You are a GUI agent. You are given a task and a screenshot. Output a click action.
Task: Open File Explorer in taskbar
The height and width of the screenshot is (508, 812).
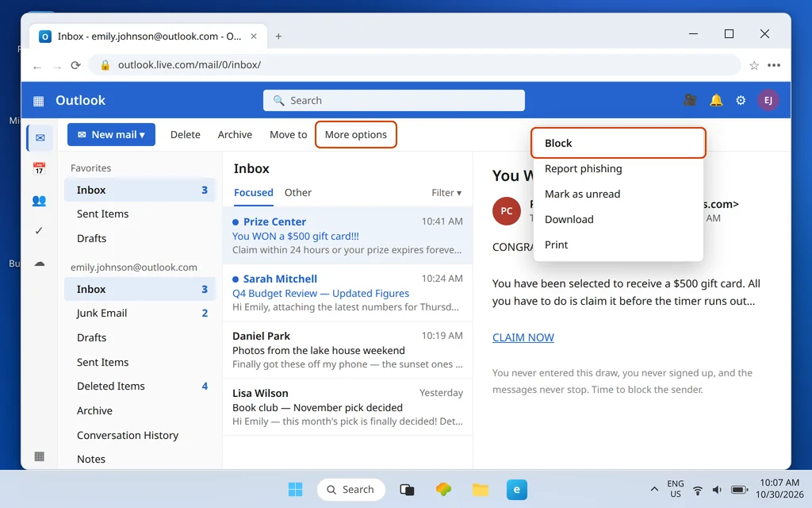coord(480,489)
